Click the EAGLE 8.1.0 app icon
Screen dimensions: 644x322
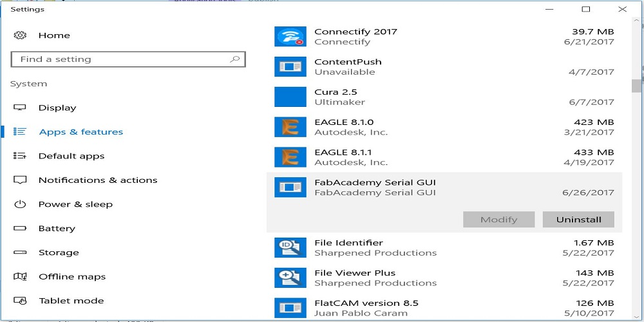[290, 127]
